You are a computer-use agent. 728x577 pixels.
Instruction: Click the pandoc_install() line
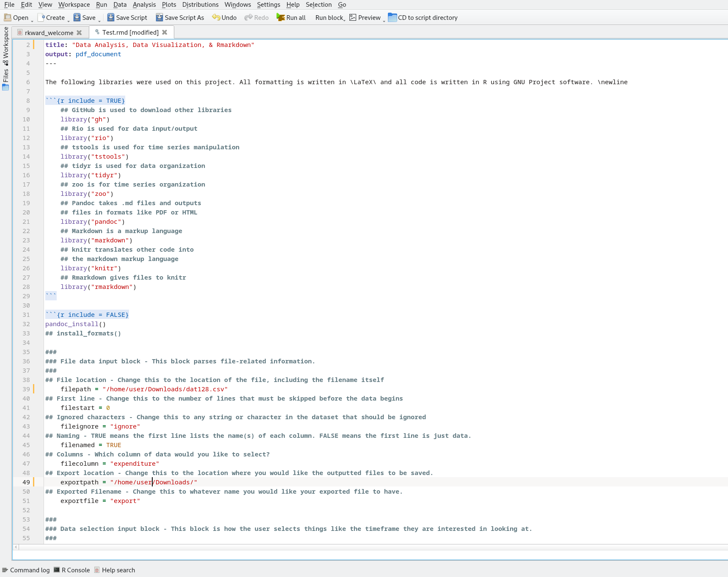(x=76, y=324)
